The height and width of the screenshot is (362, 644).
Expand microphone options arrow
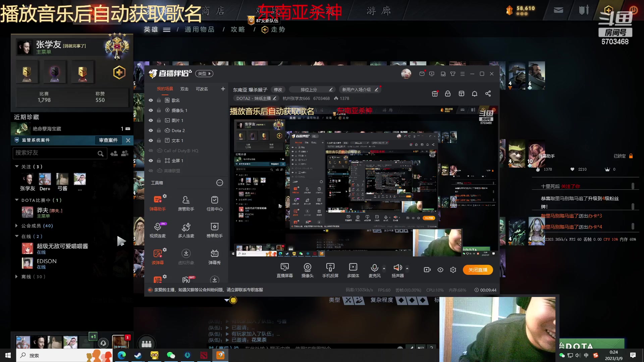(384, 268)
